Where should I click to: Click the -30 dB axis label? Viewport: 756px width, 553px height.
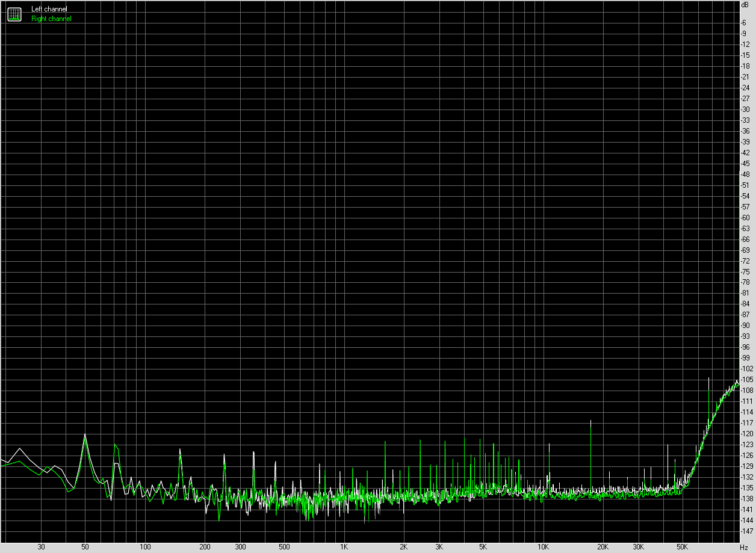(746, 109)
